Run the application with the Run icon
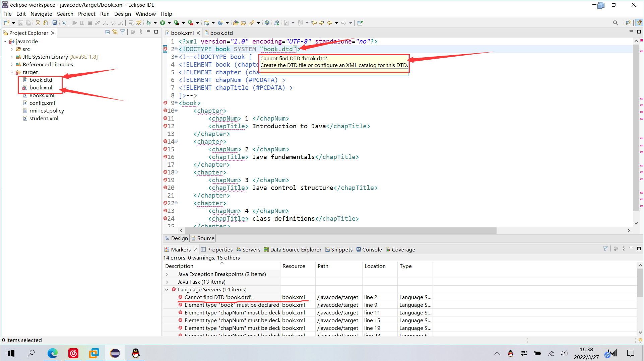The image size is (644, 361). 163,22
